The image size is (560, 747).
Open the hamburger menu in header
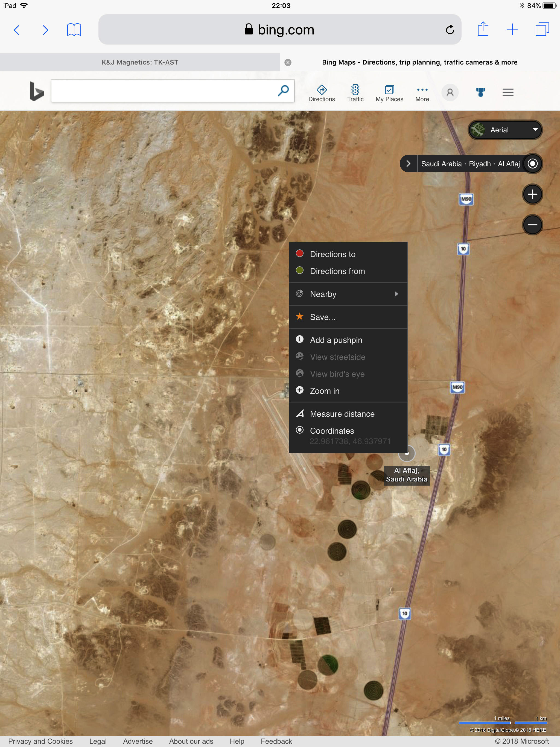pyautogui.click(x=508, y=92)
